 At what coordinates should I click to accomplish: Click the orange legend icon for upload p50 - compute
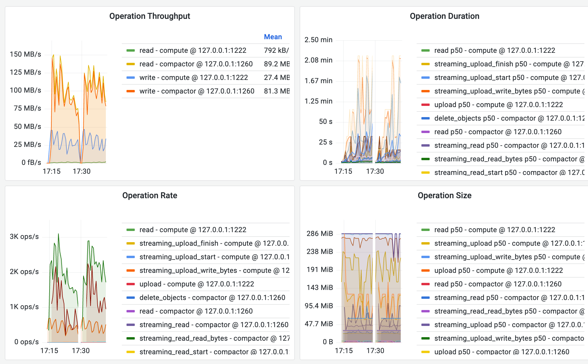tap(426, 270)
